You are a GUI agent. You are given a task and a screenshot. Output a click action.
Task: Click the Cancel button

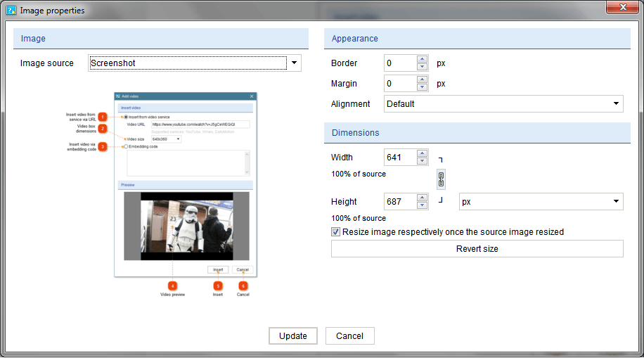349,336
